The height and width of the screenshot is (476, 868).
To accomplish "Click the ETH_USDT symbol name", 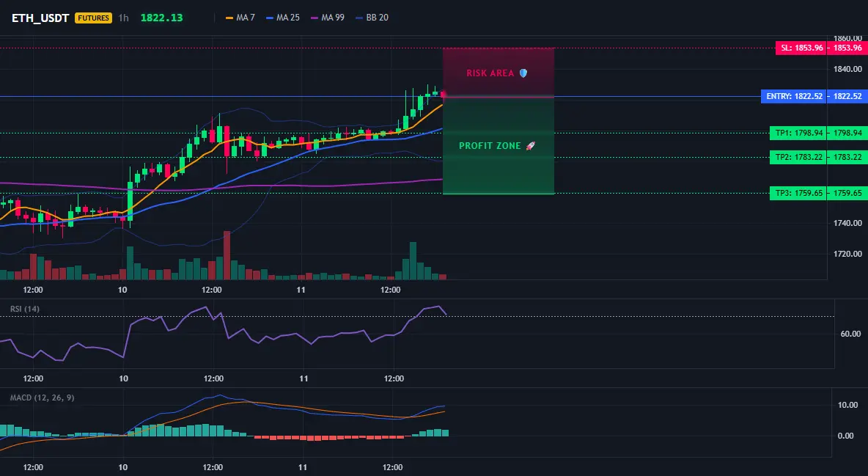I will point(40,18).
